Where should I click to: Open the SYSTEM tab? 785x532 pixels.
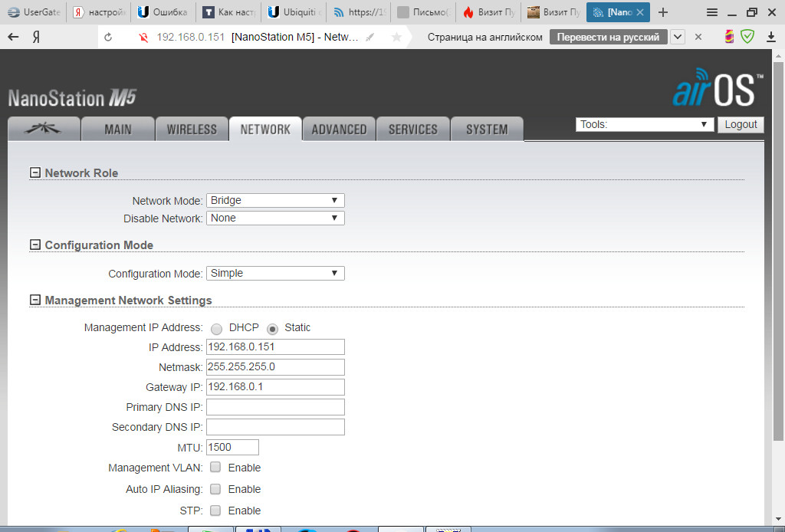point(487,129)
